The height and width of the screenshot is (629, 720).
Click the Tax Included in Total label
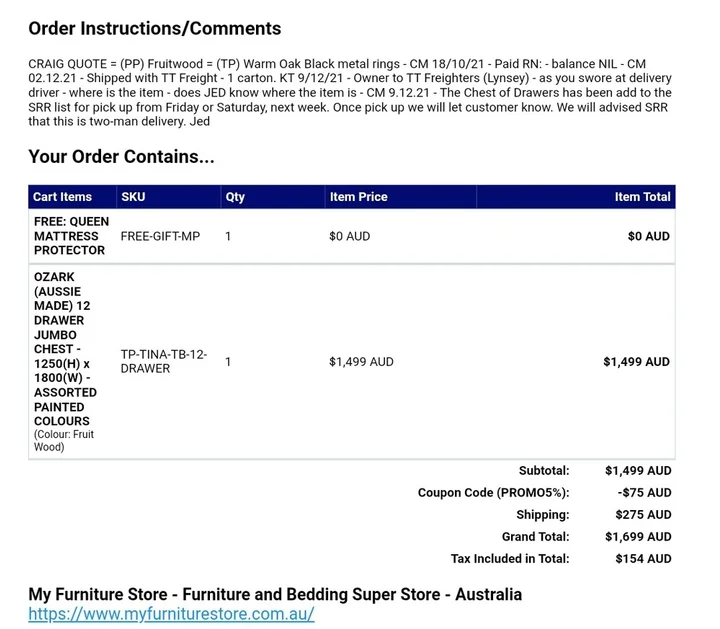(510, 559)
